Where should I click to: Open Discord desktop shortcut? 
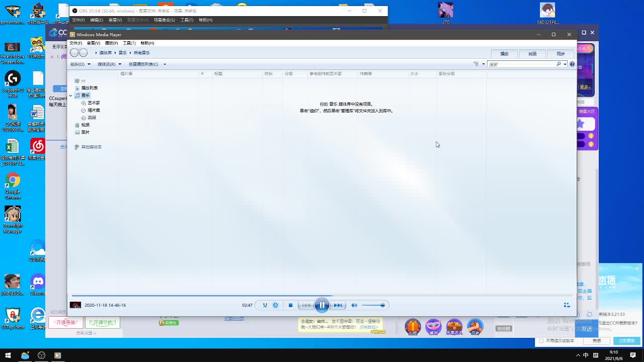(x=38, y=285)
